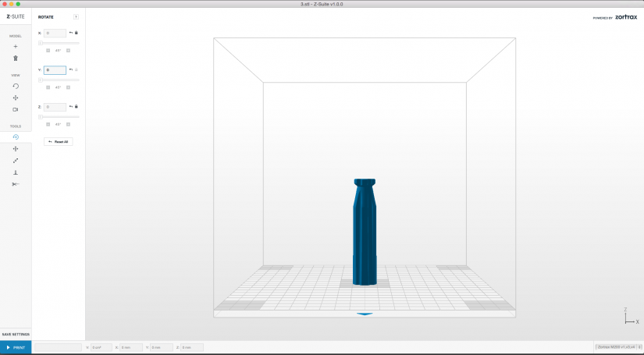Toggle the Y axis lock

coord(76,69)
